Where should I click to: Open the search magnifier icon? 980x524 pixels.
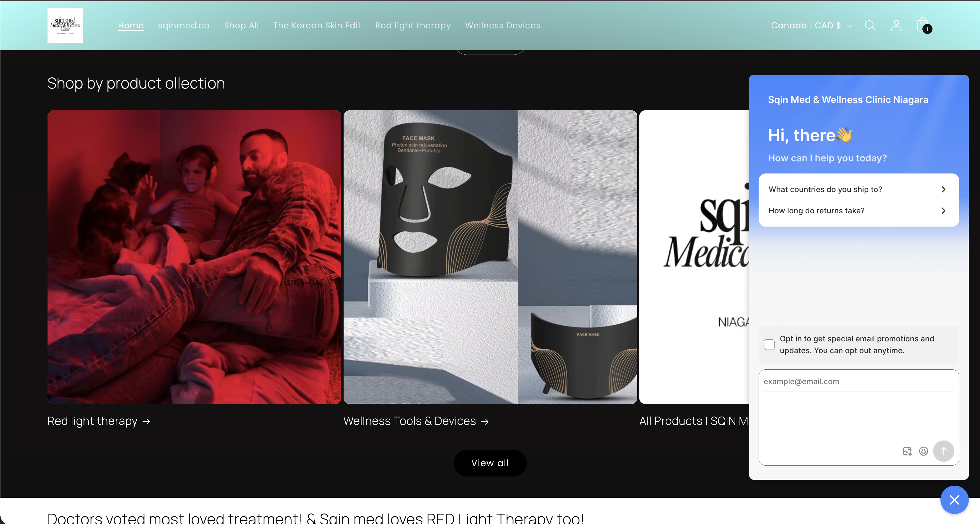(870, 25)
